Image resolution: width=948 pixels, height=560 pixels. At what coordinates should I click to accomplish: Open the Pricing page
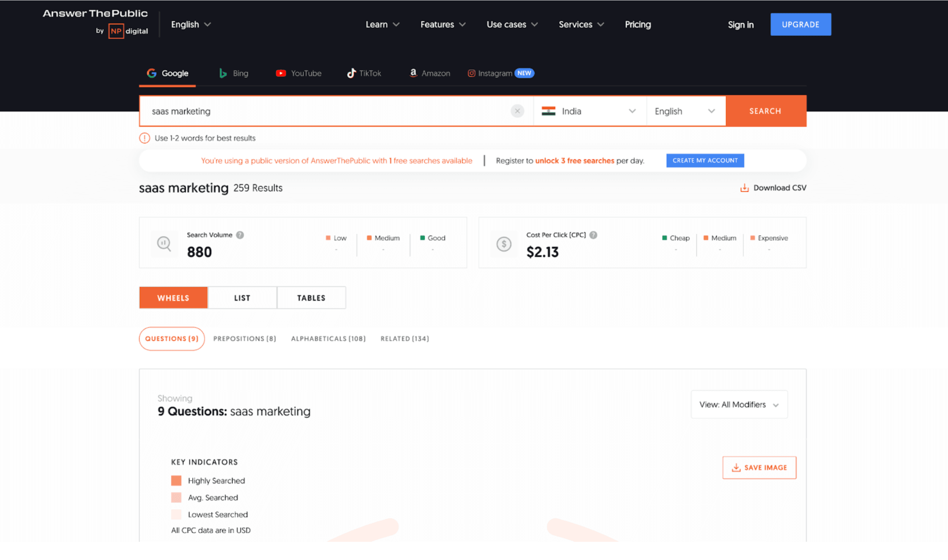click(x=638, y=25)
